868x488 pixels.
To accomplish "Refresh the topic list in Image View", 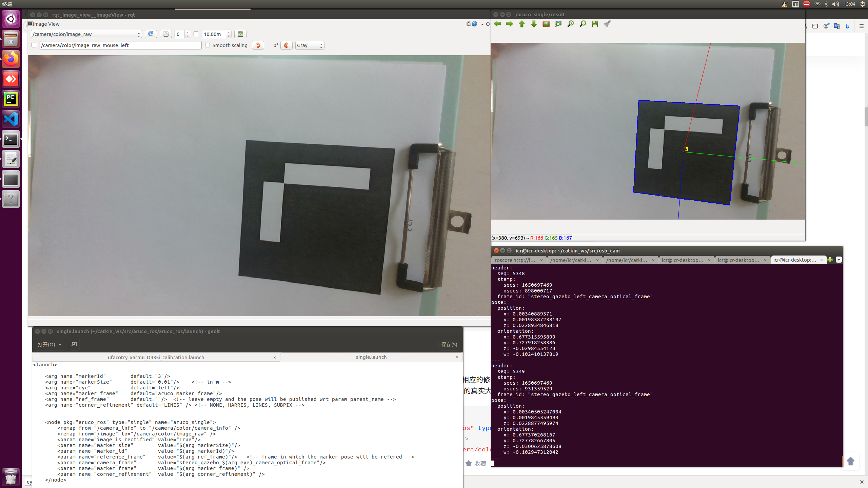I will click(151, 34).
